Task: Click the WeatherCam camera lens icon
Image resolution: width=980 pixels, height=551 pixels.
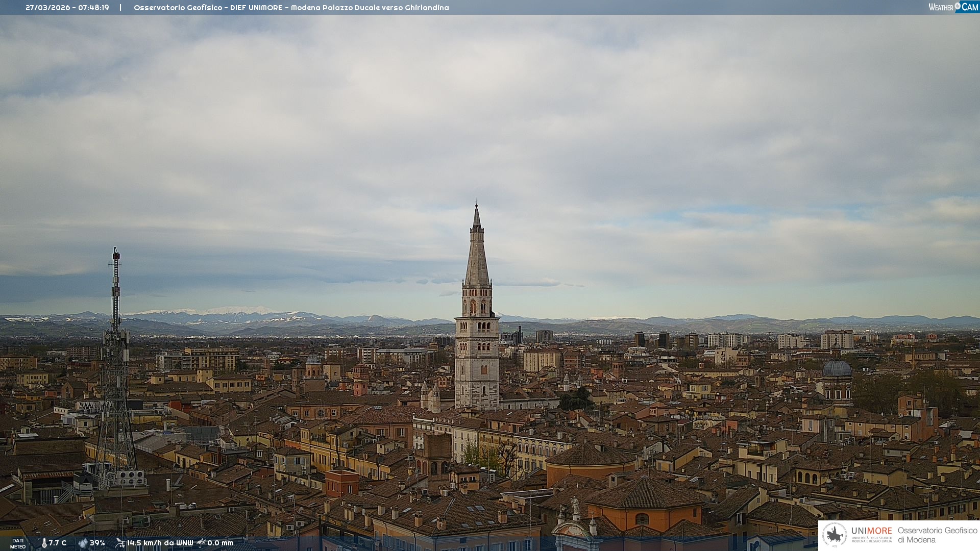Action: tap(958, 6)
